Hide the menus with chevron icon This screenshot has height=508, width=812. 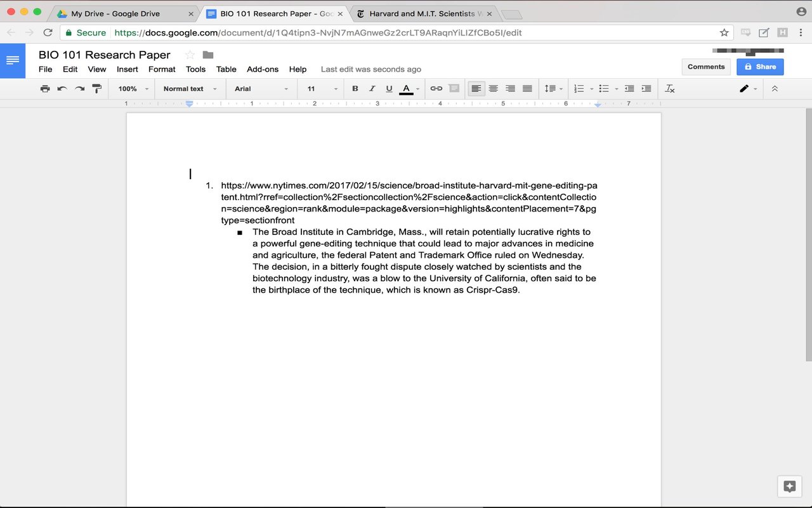pos(775,89)
